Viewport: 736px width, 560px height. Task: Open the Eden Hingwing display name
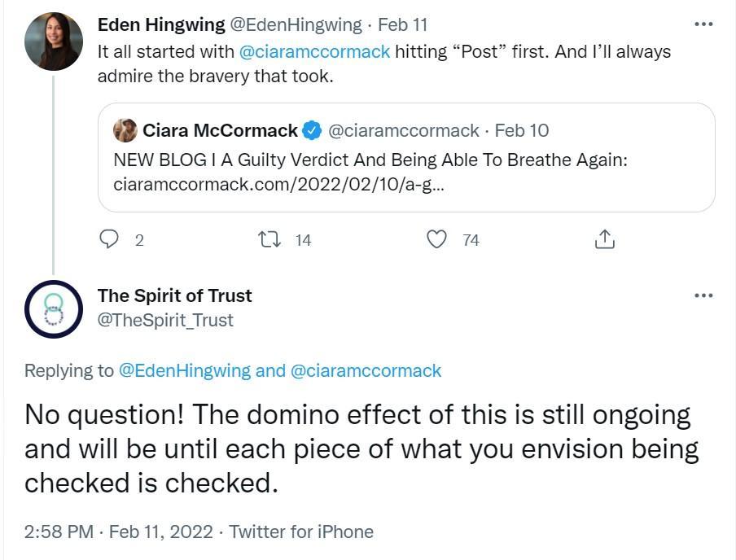[161, 24]
